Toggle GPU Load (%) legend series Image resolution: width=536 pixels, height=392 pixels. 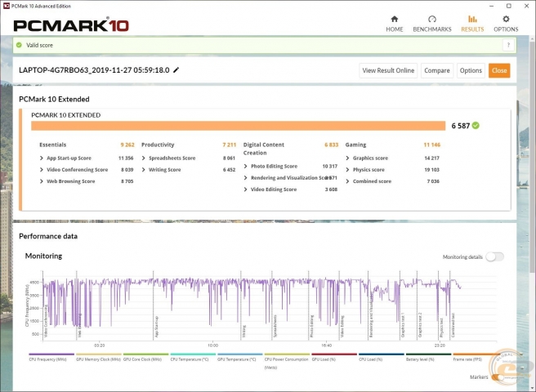[x=334, y=358]
